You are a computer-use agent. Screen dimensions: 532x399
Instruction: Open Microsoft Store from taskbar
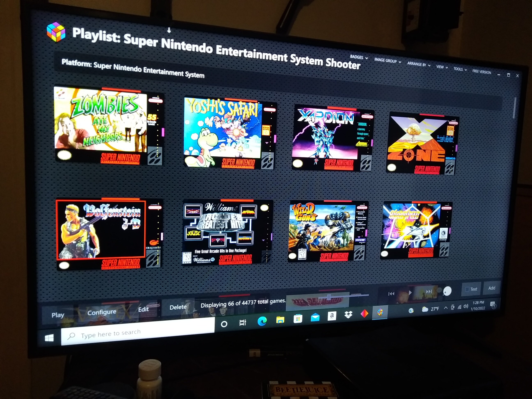coord(298,319)
